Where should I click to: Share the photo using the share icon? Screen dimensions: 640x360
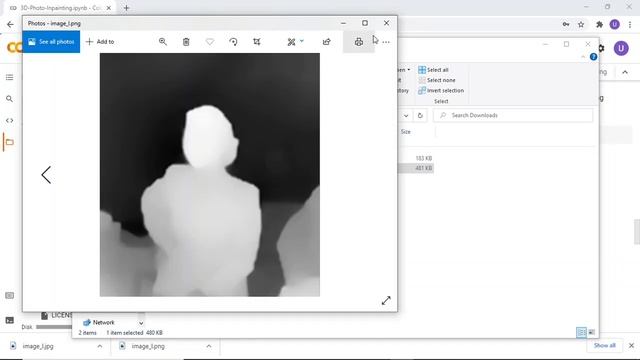(x=327, y=42)
